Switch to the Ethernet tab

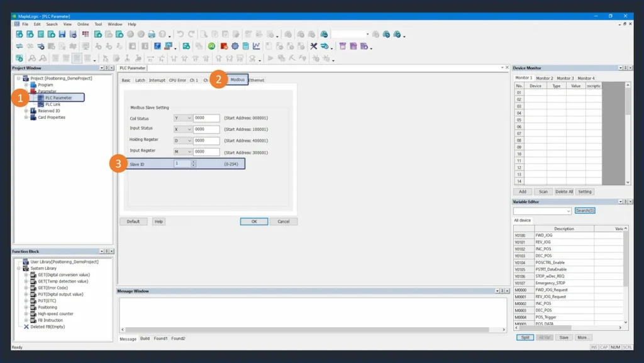[257, 81]
